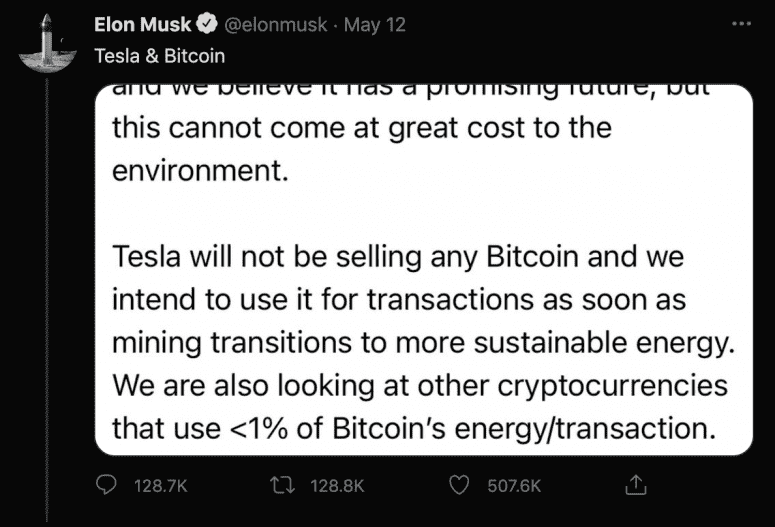Click the 507.6K likes count
This screenshot has height=527, width=775.
tap(513, 486)
